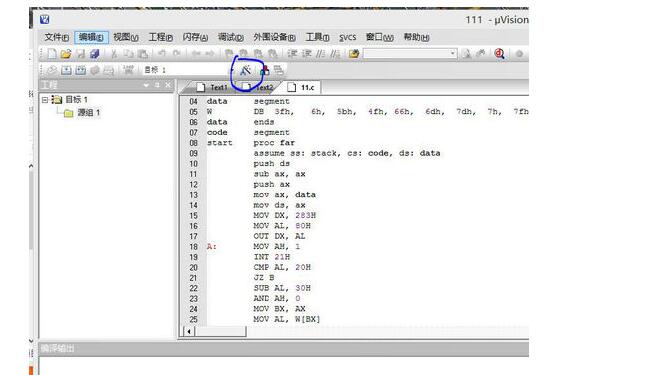Expand the find text combo box arrow
Viewport: 655px width, 375px height.
452,53
